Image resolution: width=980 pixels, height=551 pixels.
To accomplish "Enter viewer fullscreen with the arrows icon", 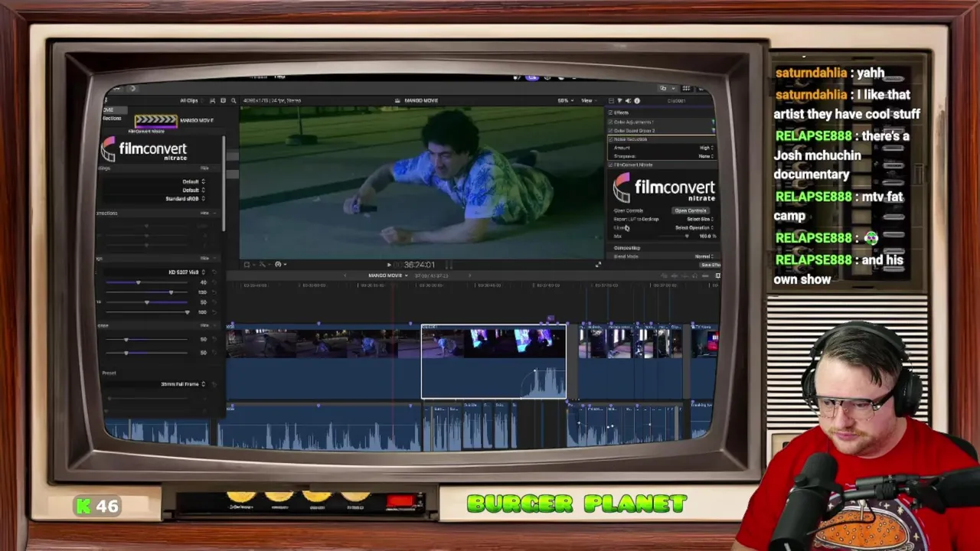I will (x=598, y=265).
